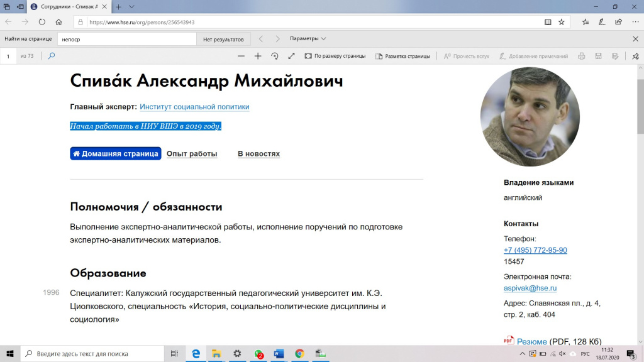
Task: Close the Сотрудники tab
Action: [104, 6]
